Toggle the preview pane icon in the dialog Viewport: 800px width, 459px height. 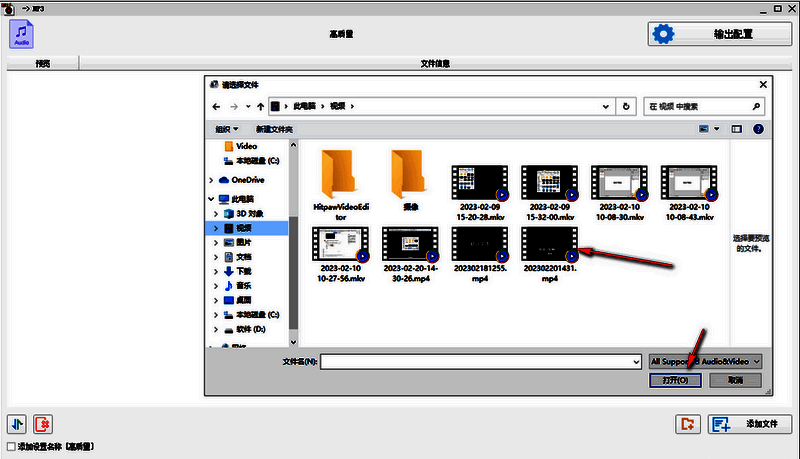click(737, 129)
